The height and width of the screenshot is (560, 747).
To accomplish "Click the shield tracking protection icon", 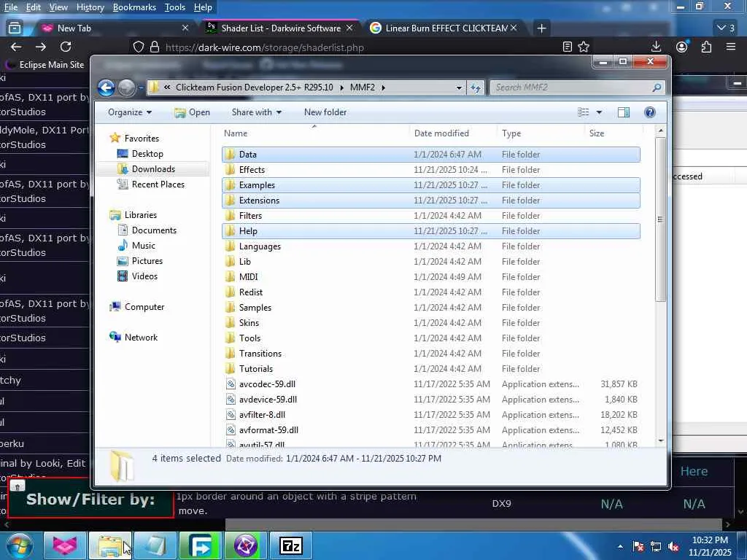I will 138,47.
